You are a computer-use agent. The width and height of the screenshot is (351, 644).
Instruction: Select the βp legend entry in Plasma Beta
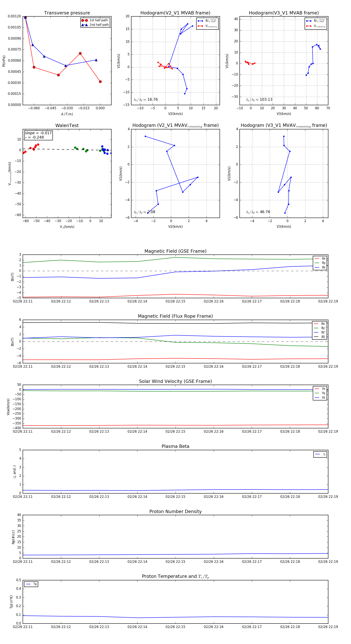(320, 454)
